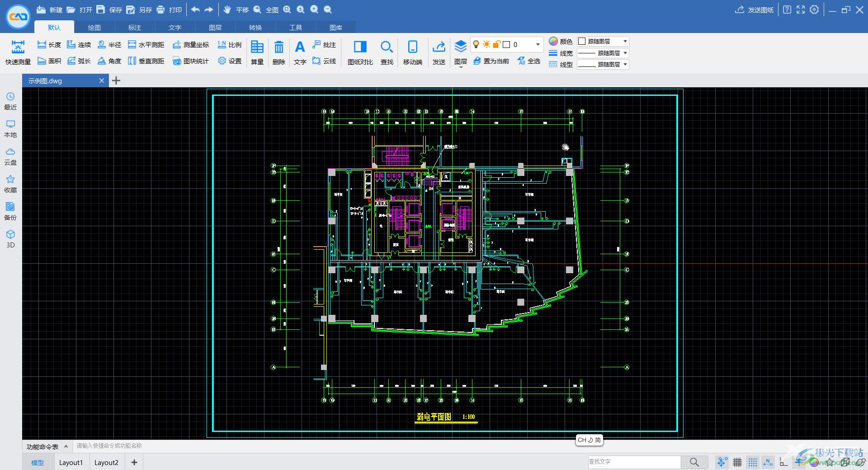Click the 发送 send icon

click(439, 52)
